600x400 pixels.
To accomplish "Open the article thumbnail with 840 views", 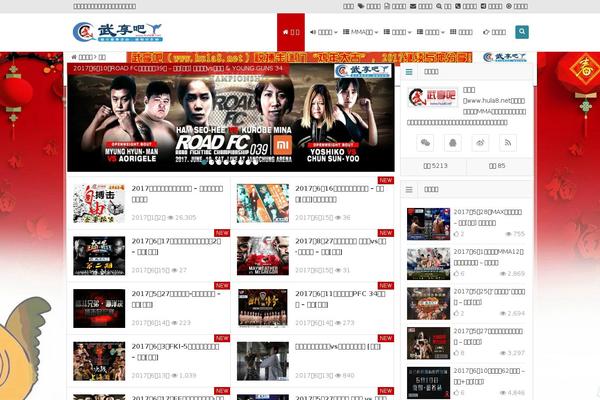I will [x=262, y=361].
